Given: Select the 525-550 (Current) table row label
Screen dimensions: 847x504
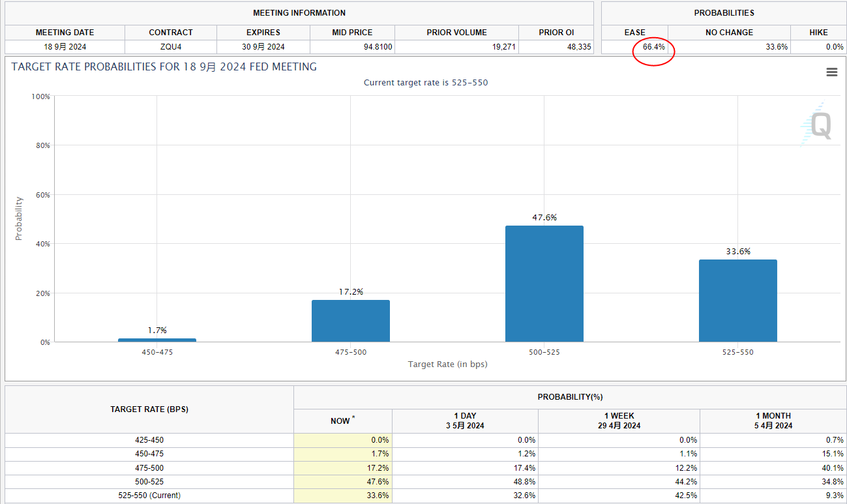Looking at the screenshot, I should [149, 496].
